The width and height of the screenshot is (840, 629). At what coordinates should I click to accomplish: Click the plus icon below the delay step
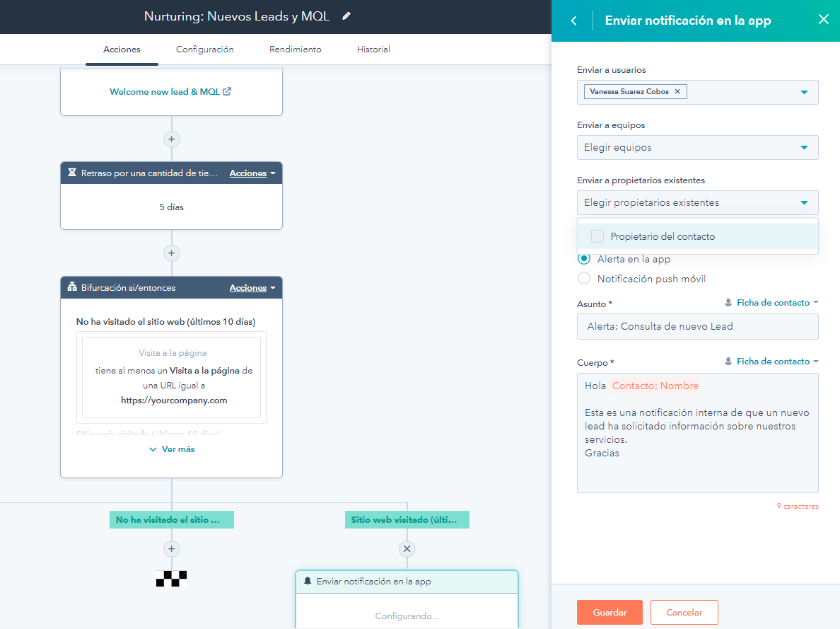171,253
